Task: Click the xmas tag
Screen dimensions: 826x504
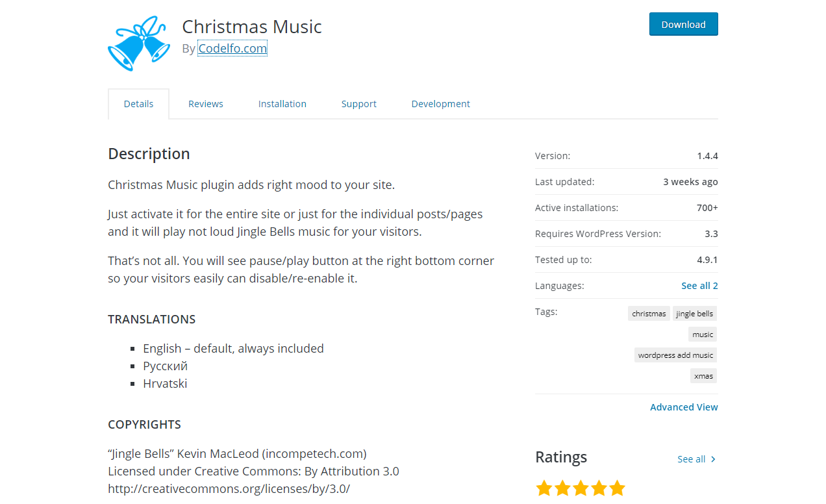Action: pos(703,376)
